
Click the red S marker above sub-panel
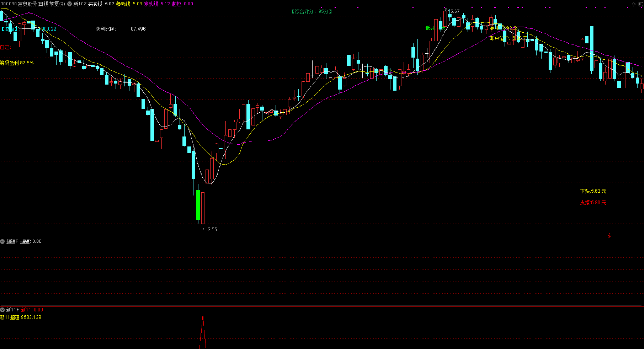[609, 235]
